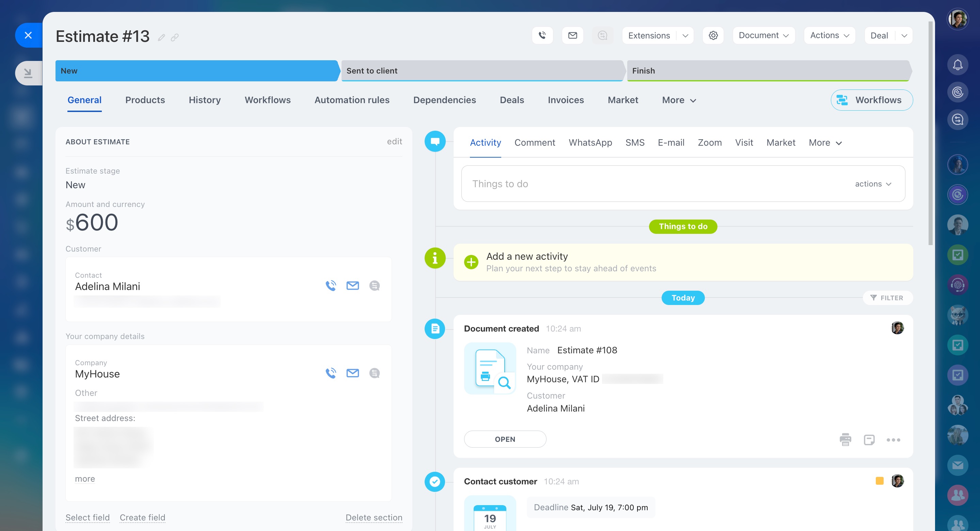Open notifications bell in right sidebar
This screenshot has height=531, width=980.
click(x=958, y=65)
